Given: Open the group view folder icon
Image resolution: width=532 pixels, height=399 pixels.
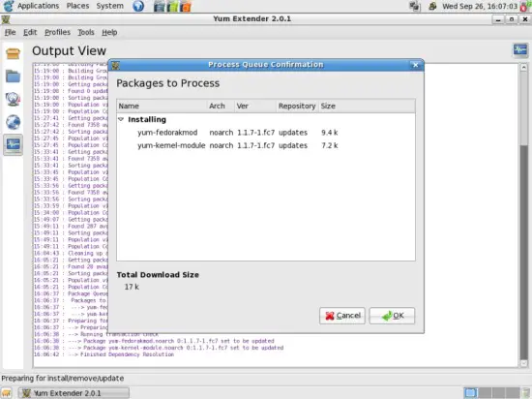Looking at the screenshot, I should point(13,77).
